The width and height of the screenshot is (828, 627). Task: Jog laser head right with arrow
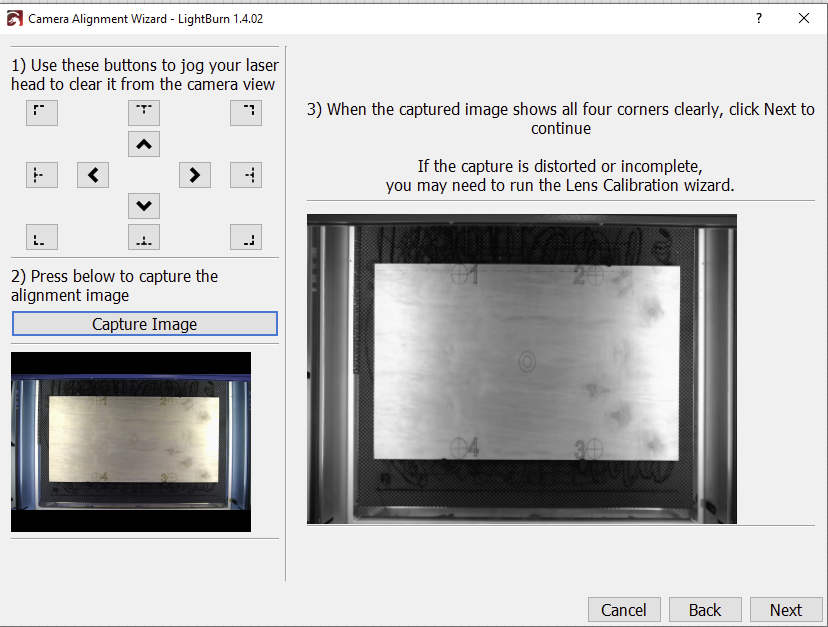coord(195,175)
